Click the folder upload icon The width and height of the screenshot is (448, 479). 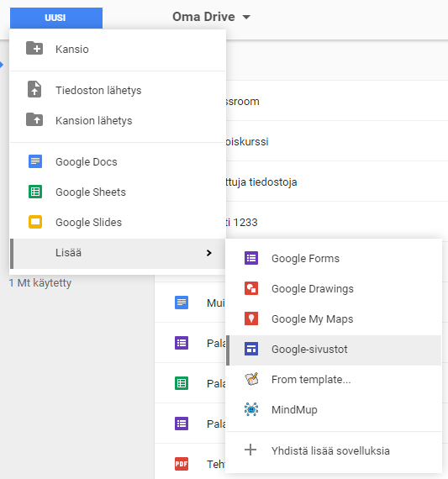pyautogui.click(x=34, y=119)
